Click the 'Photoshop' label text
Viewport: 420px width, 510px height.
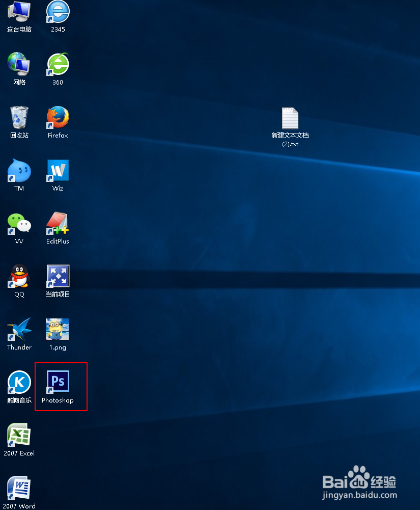click(x=58, y=400)
